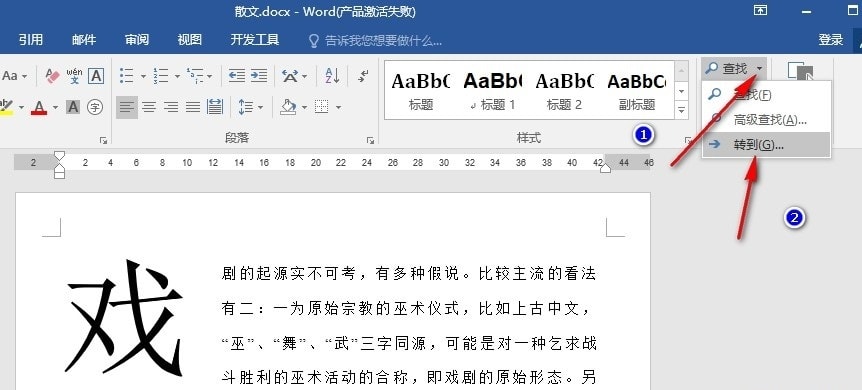Click line and paragraph spacing icon

[246, 107]
